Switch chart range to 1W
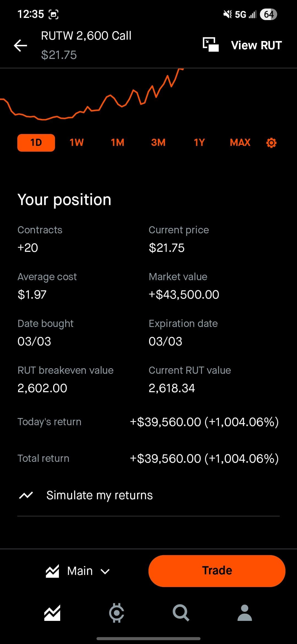 coord(77,143)
